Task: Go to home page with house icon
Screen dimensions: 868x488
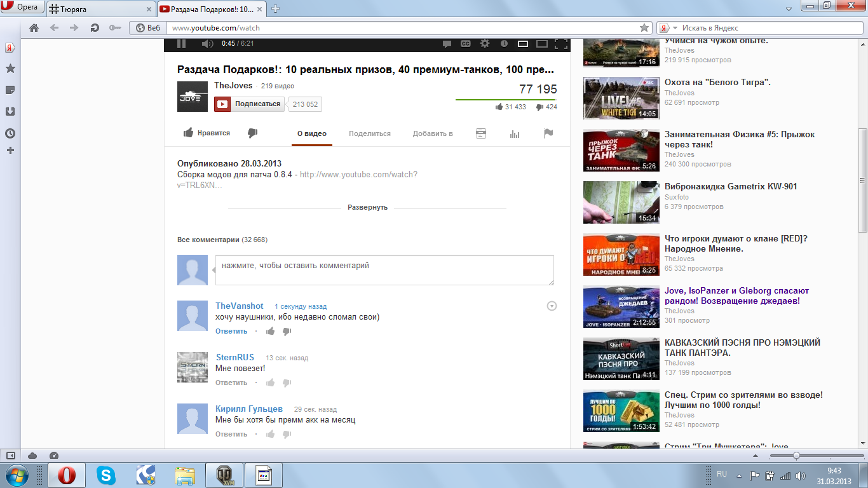Action: pyautogui.click(x=34, y=27)
